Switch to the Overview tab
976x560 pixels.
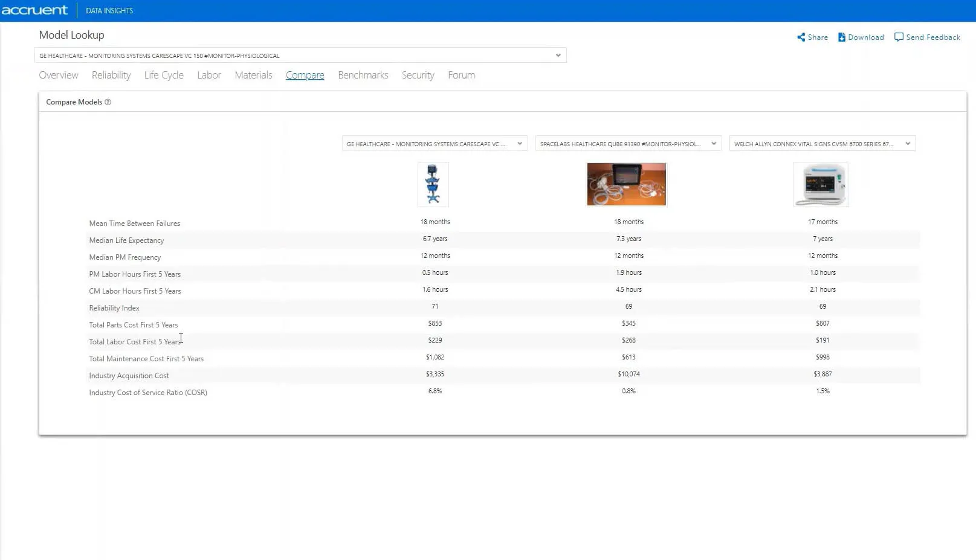pos(59,76)
